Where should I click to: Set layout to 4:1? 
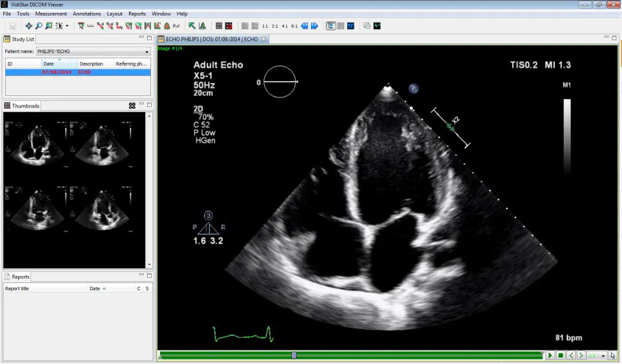[285, 26]
